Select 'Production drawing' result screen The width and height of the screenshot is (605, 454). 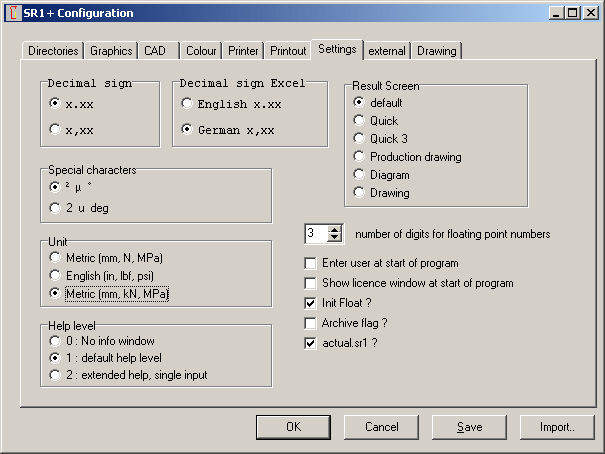pyautogui.click(x=359, y=157)
